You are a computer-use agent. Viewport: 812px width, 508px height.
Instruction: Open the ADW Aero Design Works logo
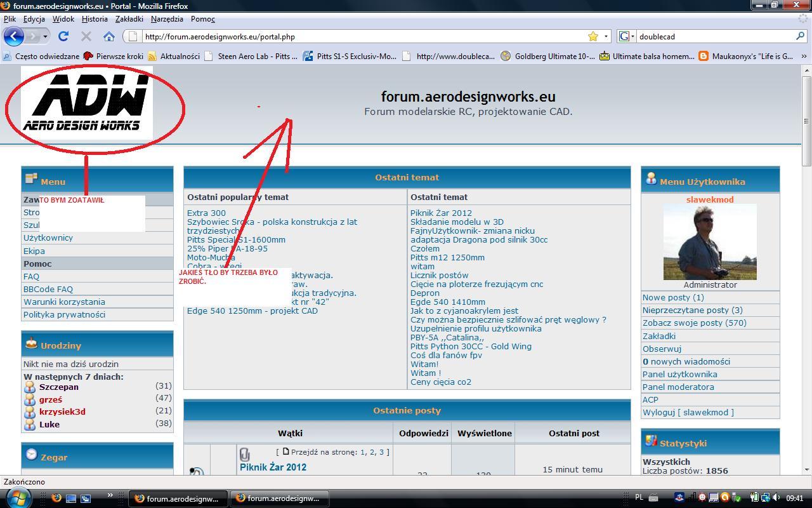pyautogui.click(x=87, y=102)
